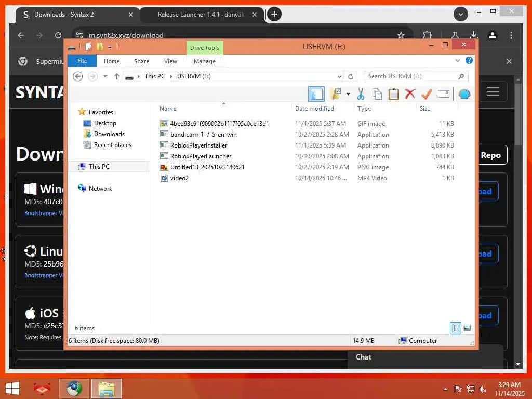The width and height of the screenshot is (532, 399).
Task: Toggle the navigation pane toolbar button
Action: [x=316, y=94]
